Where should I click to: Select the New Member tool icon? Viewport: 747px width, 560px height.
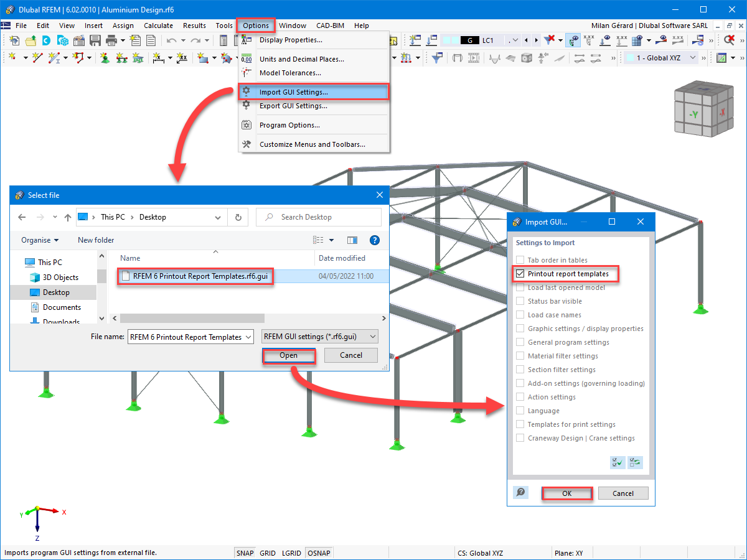click(55, 58)
